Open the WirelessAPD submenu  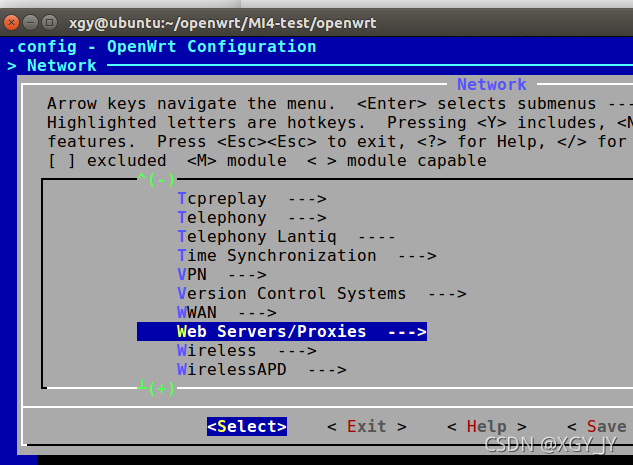click(x=262, y=370)
